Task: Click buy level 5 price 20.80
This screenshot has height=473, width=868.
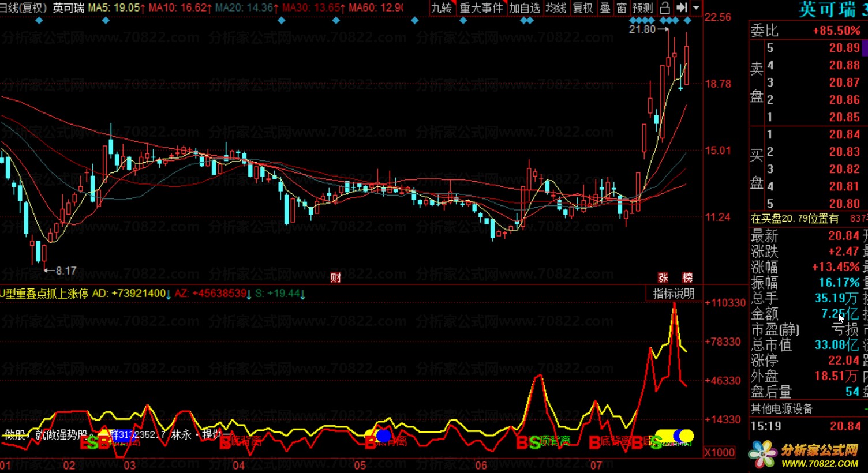Action: (844, 204)
